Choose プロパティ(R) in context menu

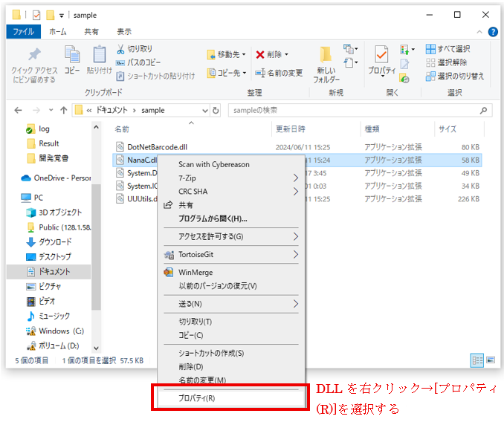click(230, 398)
